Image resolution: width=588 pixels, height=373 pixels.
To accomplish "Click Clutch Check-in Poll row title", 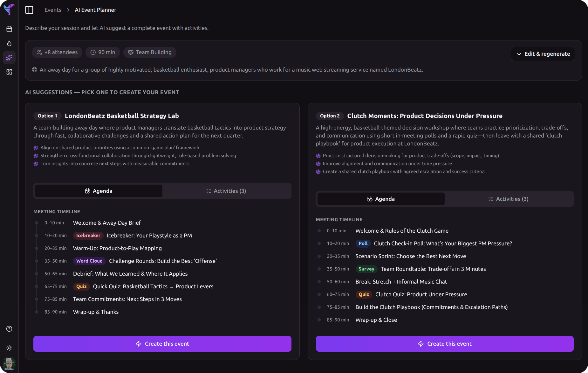I will pos(443,243).
